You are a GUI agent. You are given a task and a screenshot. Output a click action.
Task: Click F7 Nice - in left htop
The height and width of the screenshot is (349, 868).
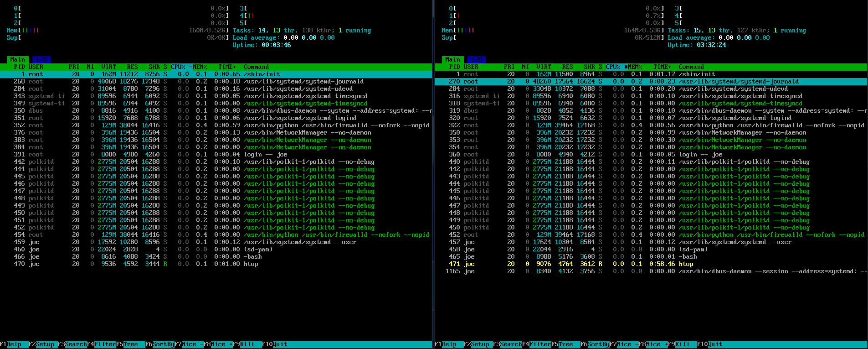tap(189, 344)
